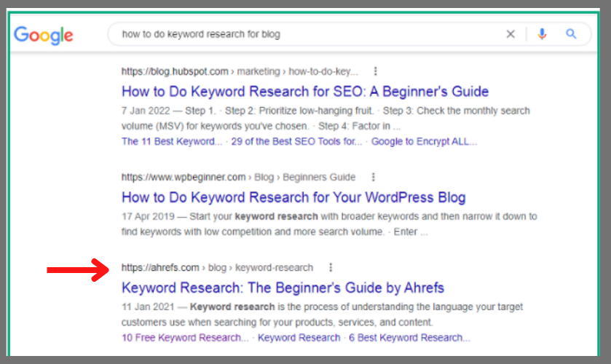Click the www.wpbeginner.com URL breadcrumb
611x364 pixels.
[x=238, y=178]
